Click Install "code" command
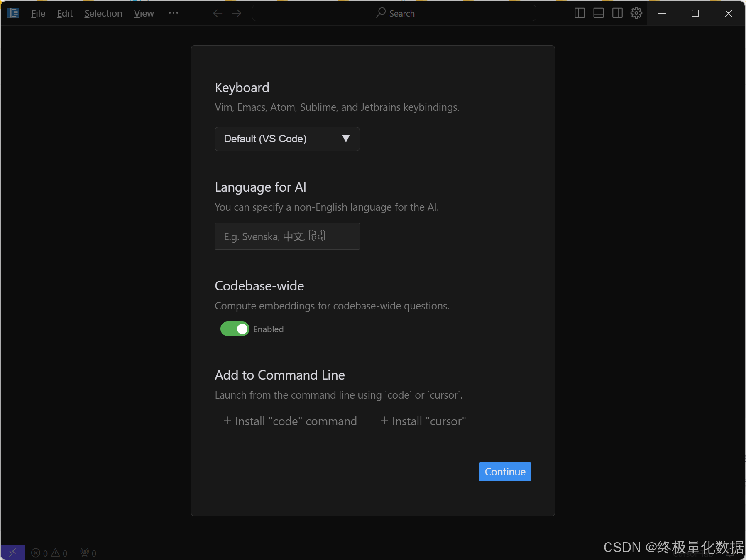The height and width of the screenshot is (560, 746). click(290, 421)
